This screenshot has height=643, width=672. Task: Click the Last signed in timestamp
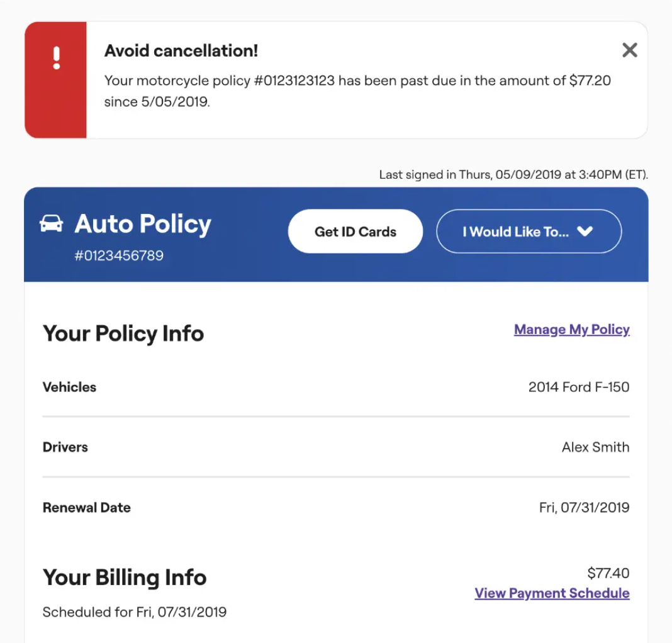(x=513, y=175)
